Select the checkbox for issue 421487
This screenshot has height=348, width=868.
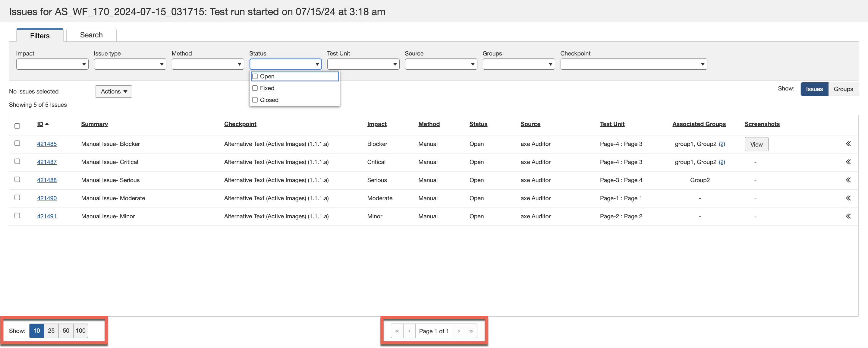(x=17, y=162)
